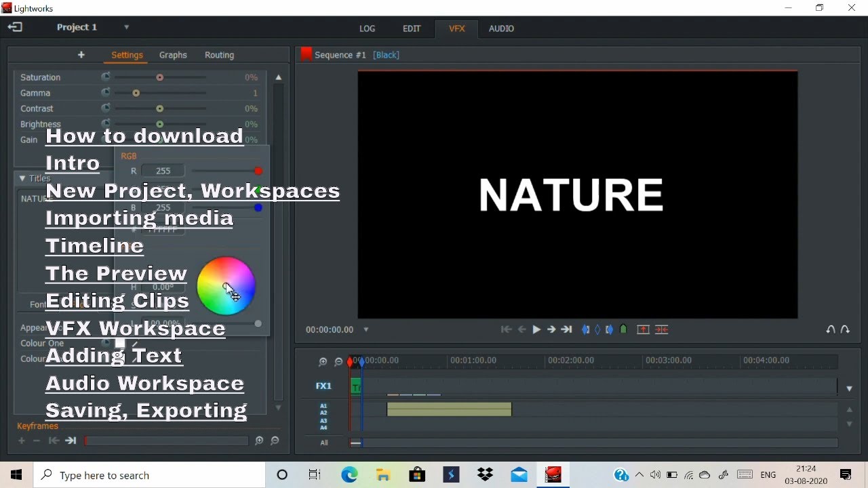
Task: Toggle the A1 audio track
Action: (x=324, y=405)
